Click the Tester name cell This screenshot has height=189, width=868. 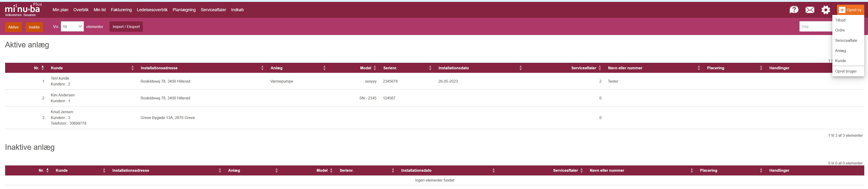[x=613, y=81]
